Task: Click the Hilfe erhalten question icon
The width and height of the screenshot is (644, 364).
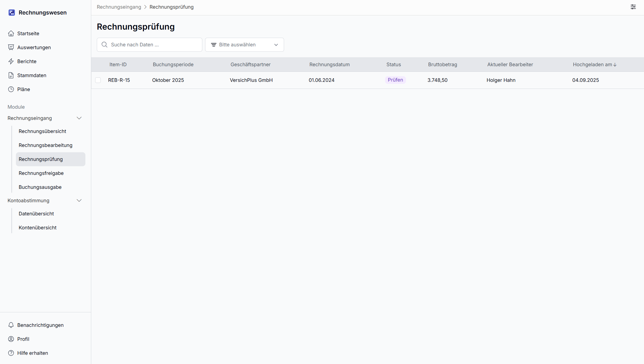Action: [11, 353]
